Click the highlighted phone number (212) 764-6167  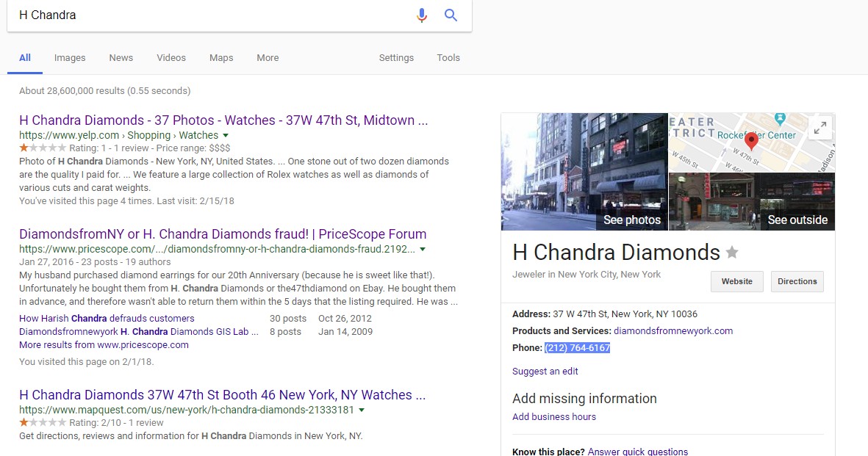click(x=577, y=348)
